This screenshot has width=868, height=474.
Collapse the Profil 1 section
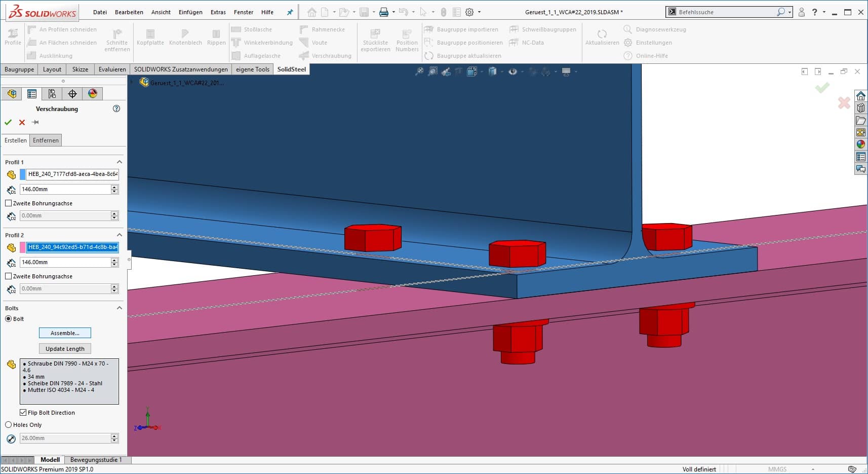(120, 162)
